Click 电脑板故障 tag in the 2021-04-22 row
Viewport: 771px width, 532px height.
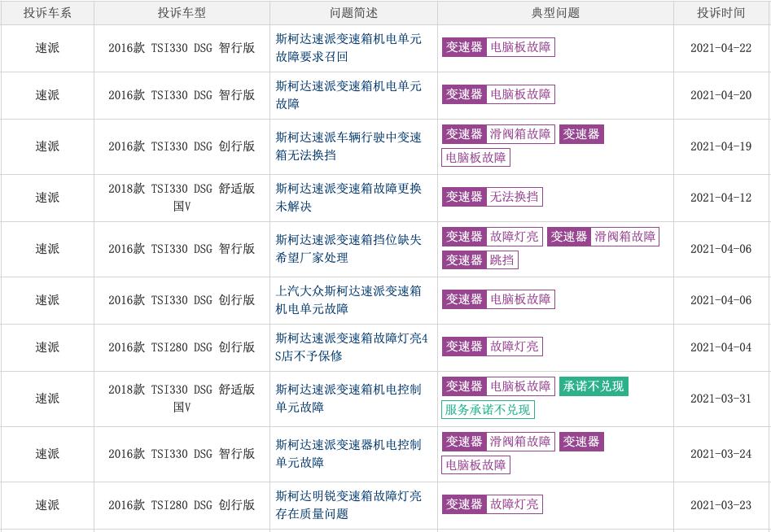pyautogui.click(x=520, y=47)
